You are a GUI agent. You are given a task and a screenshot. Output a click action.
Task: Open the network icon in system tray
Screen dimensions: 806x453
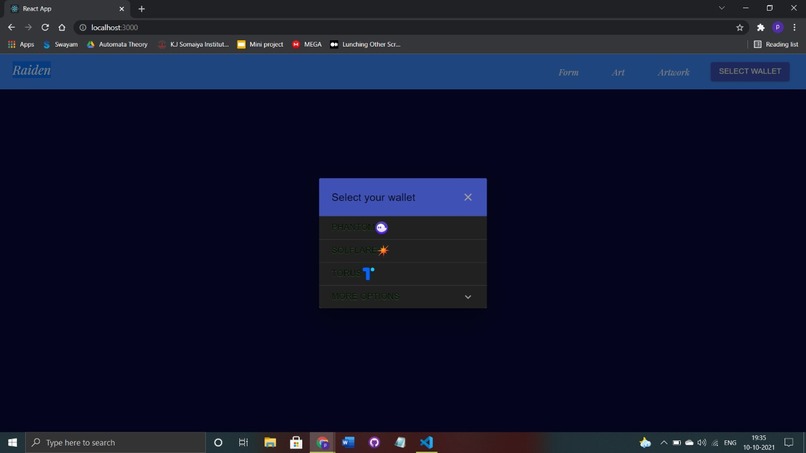(715, 443)
